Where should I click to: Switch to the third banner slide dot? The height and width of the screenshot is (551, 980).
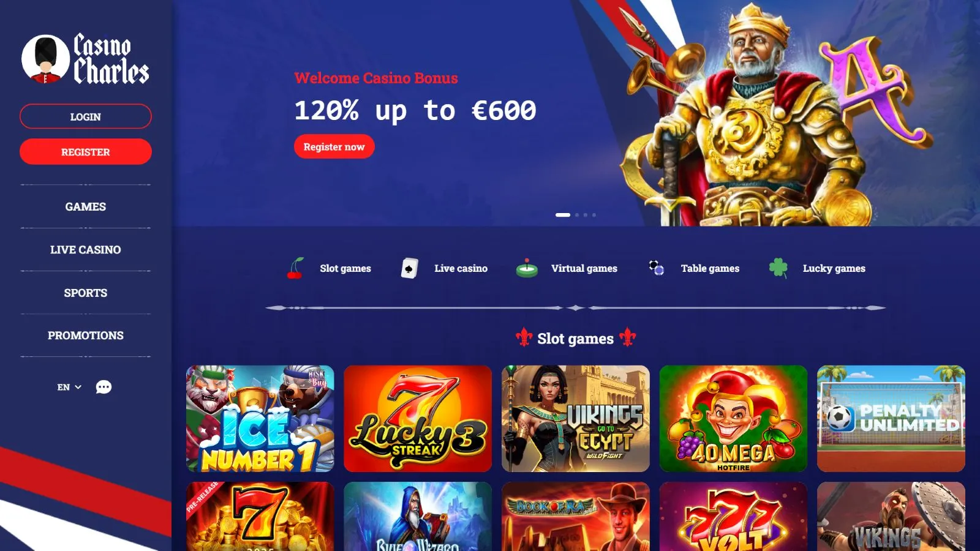point(586,215)
